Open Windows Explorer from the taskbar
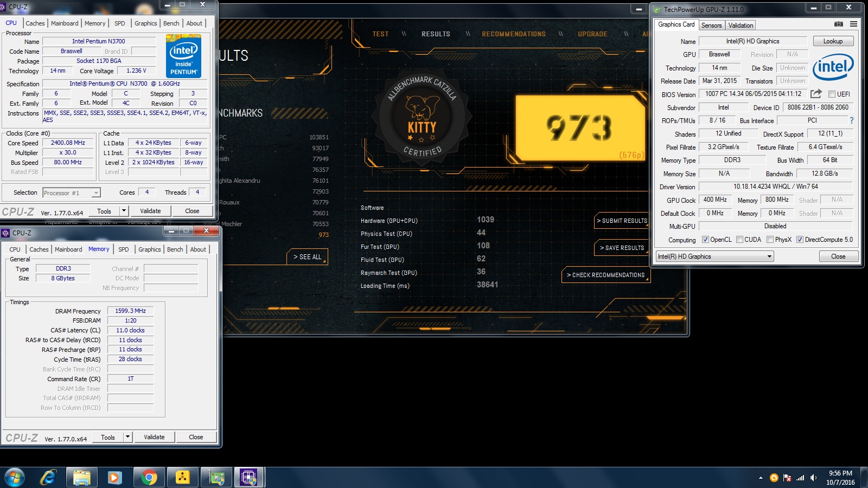868x488 pixels. (x=82, y=477)
